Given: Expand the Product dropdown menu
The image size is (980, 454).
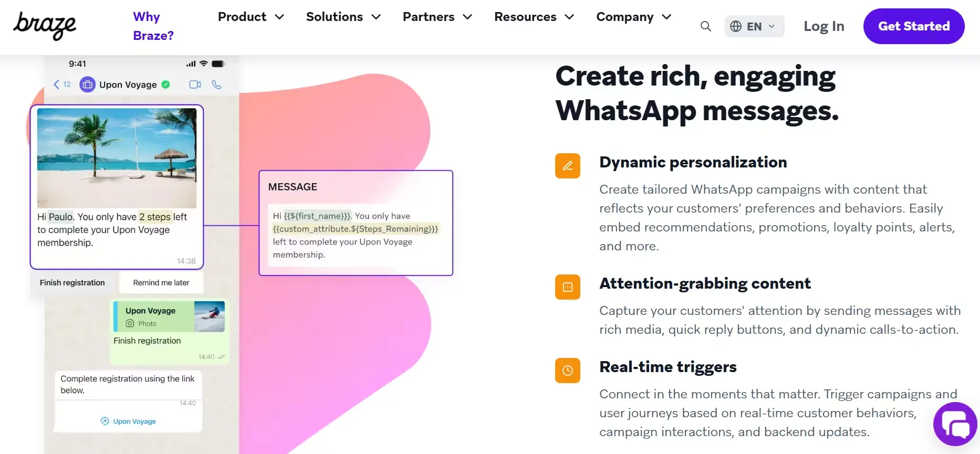Looking at the screenshot, I should tap(251, 17).
